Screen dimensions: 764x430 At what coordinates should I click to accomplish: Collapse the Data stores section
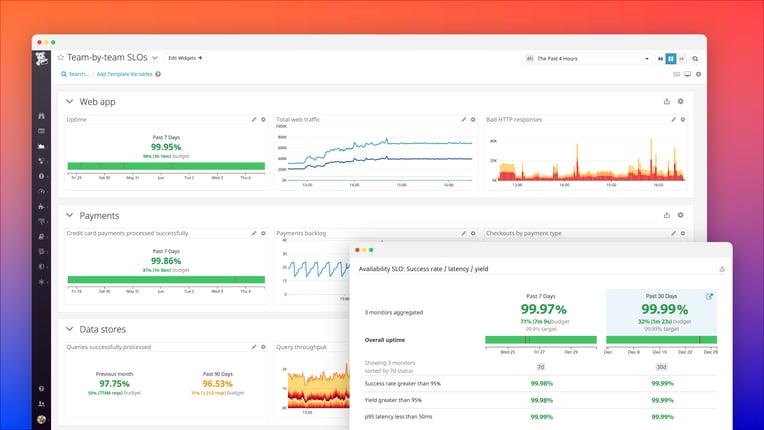69,329
